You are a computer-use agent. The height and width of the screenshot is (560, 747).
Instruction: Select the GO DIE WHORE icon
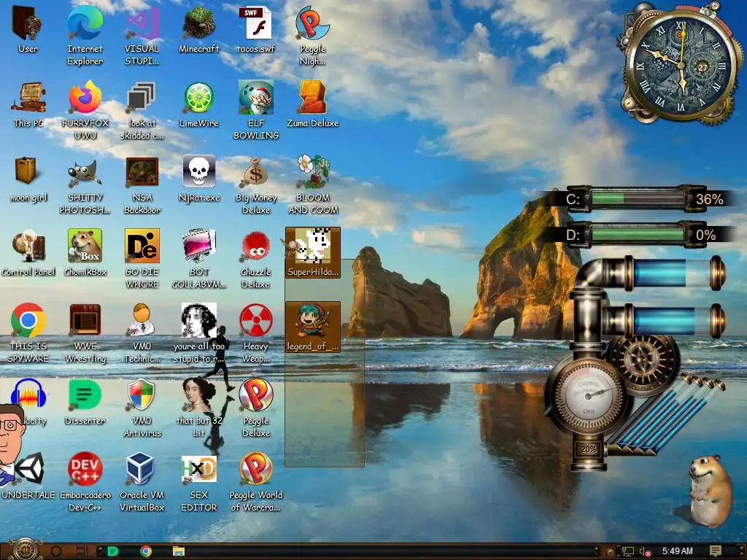(142, 259)
